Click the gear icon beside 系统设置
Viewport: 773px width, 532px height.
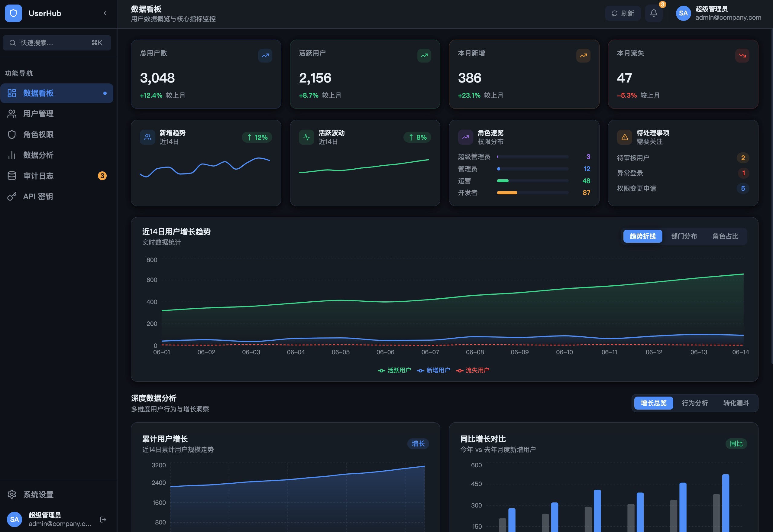(12, 494)
